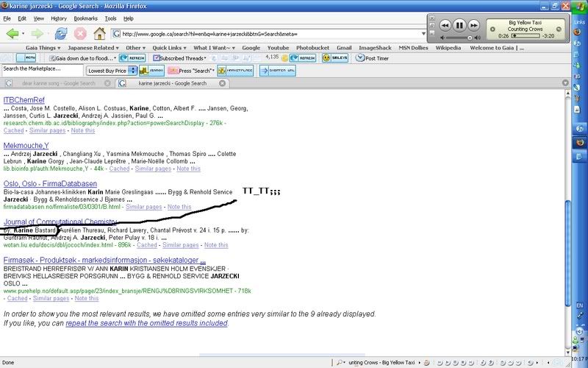
Task: Click the Firefox icon in Links sidebar
Action: pyautogui.click(x=578, y=32)
